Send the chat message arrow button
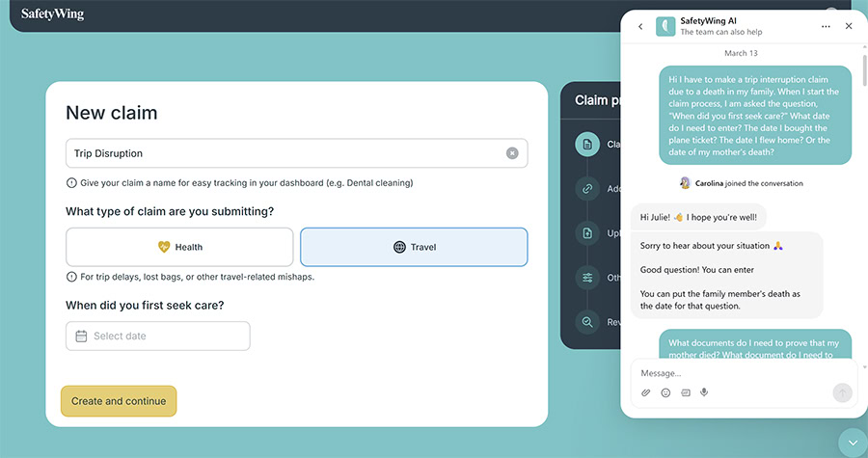This screenshot has height=458, width=868. click(842, 393)
